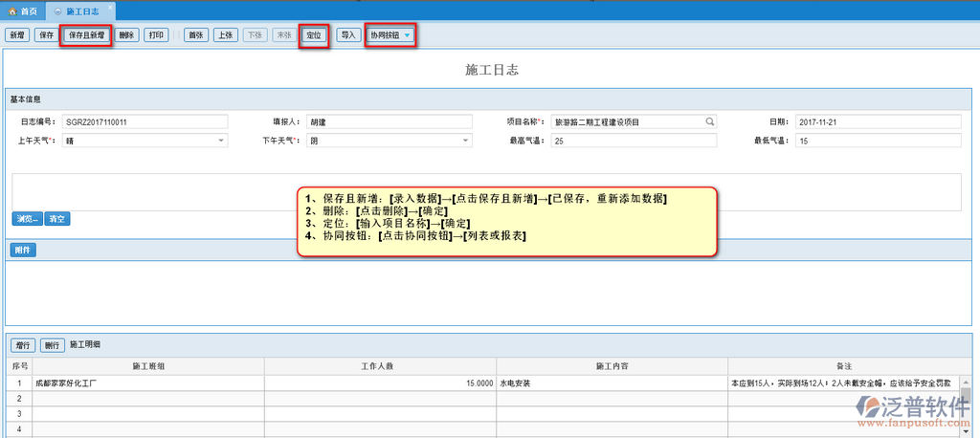This screenshot has width=980, height=438.
Task: Click the search icon in 项目名称 field
Action: [710, 122]
